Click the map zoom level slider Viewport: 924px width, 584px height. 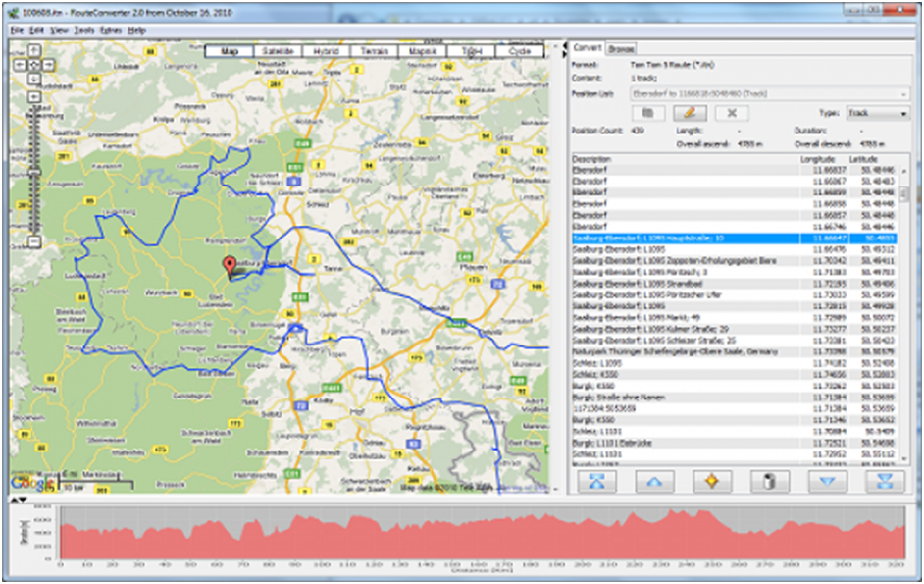click(x=34, y=171)
